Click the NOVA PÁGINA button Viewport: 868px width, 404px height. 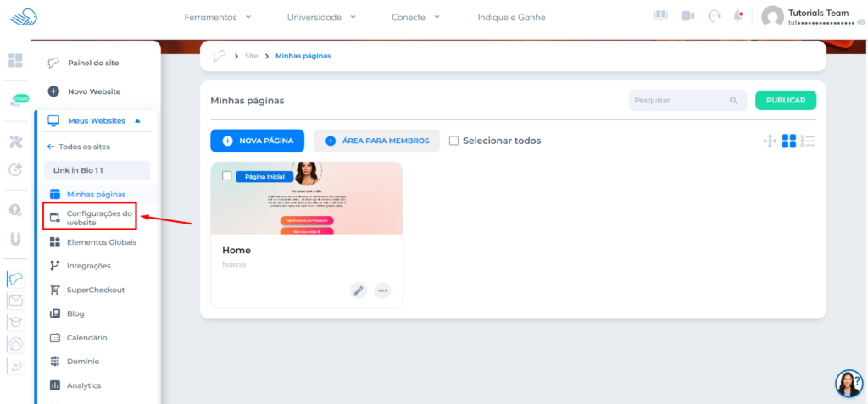click(x=258, y=141)
